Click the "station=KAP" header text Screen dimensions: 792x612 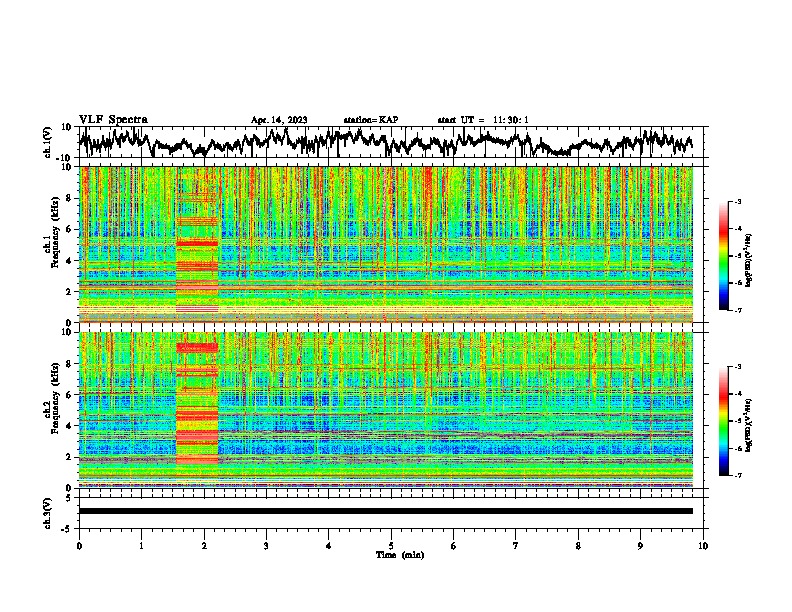371,120
